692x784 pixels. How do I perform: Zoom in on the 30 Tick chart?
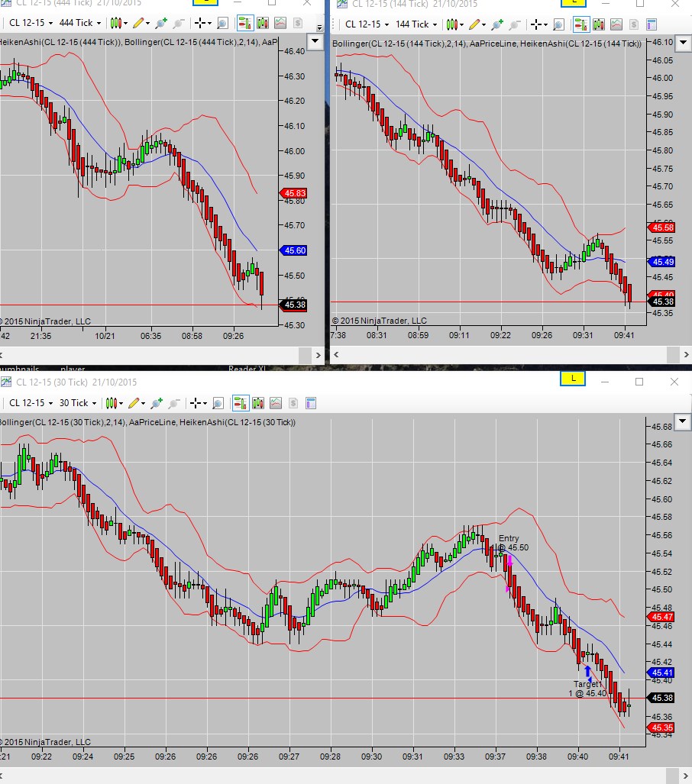tap(157, 403)
